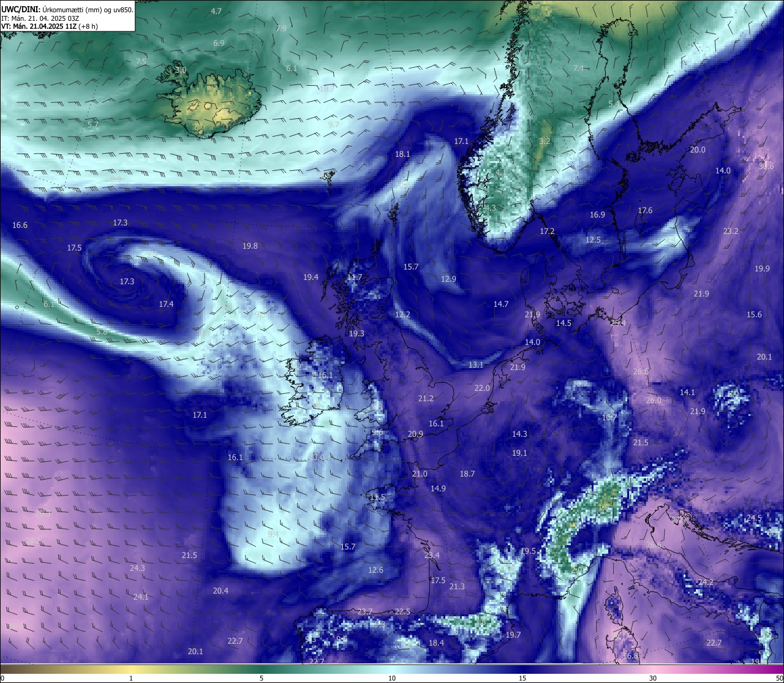
Task: Click the 18.7 value label
Action: (x=467, y=474)
